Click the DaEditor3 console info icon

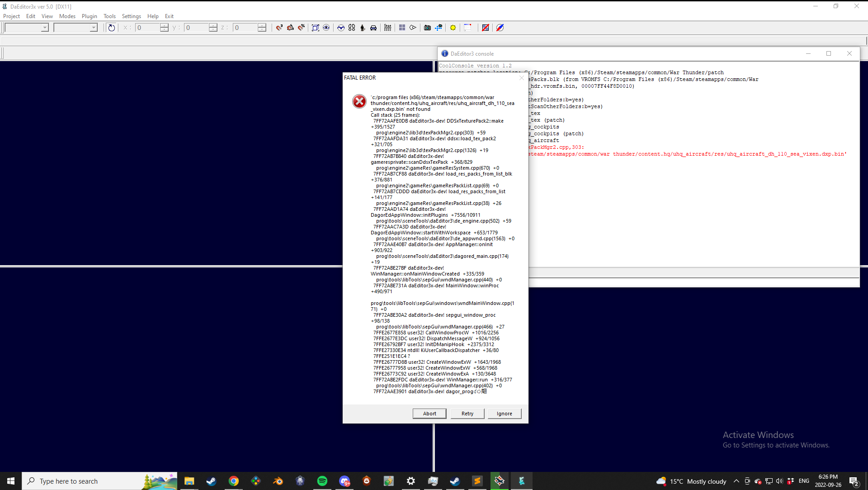click(x=445, y=53)
